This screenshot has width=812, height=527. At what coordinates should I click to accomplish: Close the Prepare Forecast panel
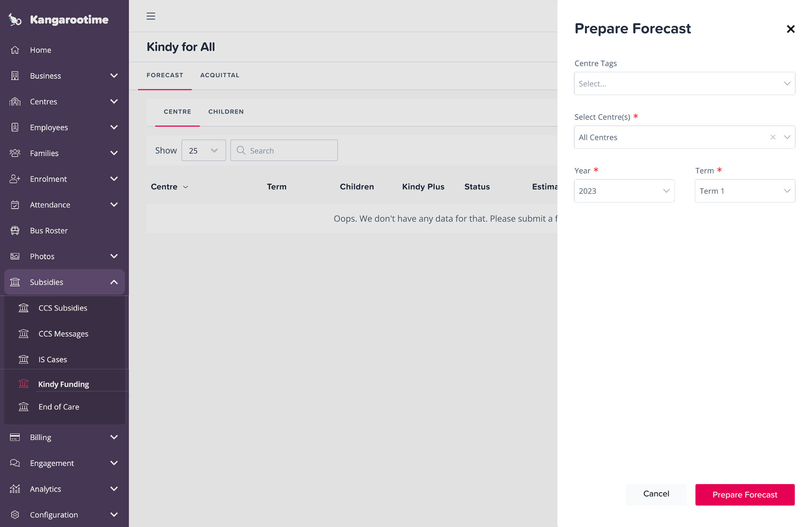click(790, 29)
